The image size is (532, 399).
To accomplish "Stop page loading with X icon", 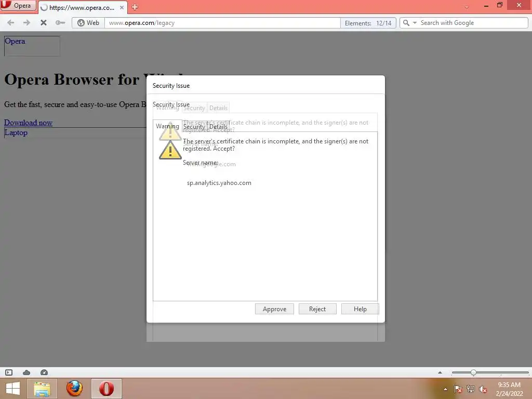I will pyautogui.click(x=44, y=23).
